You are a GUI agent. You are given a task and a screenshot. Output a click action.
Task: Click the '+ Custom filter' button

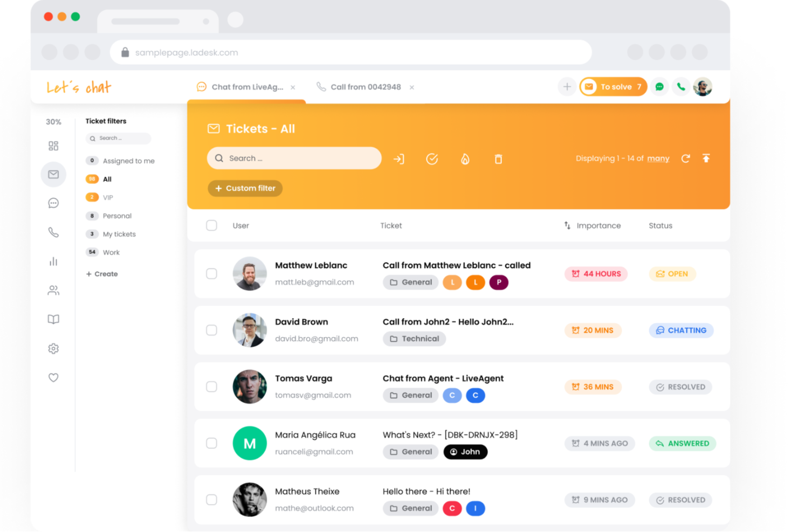pos(245,188)
